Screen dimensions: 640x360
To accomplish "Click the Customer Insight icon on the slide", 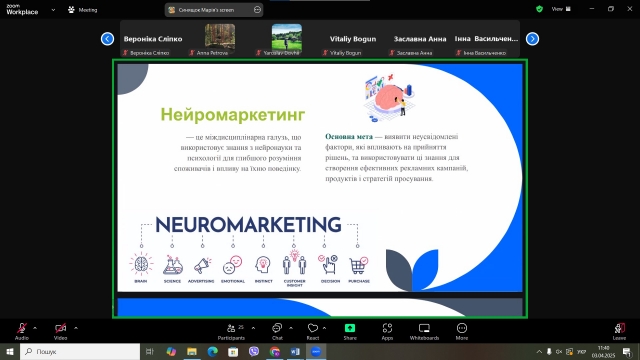I will click(x=294, y=262).
